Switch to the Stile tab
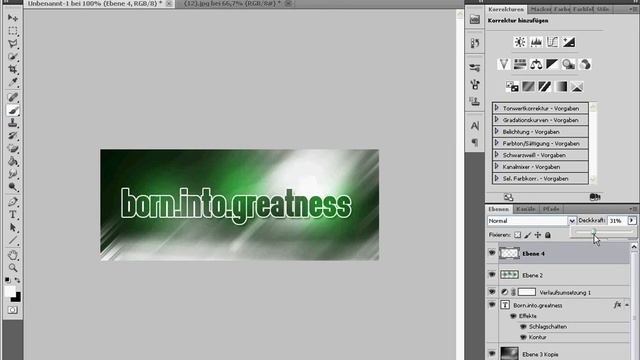The image size is (640, 360). pos(602,9)
